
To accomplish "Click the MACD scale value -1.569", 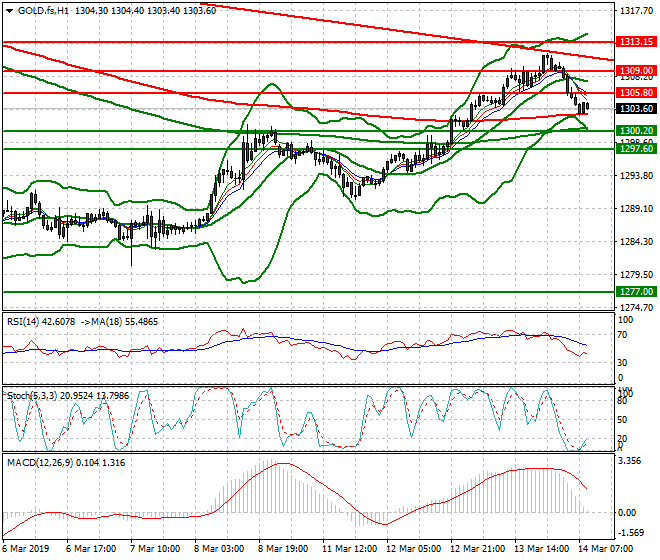I will coord(631,533).
